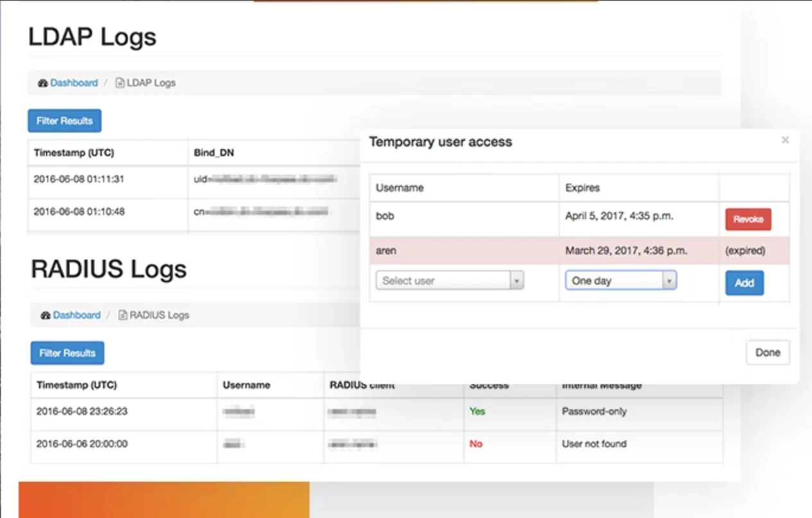This screenshot has height=518, width=812.
Task: Click the dashboard home icon in LDAP breadcrumb
Action: (43, 82)
